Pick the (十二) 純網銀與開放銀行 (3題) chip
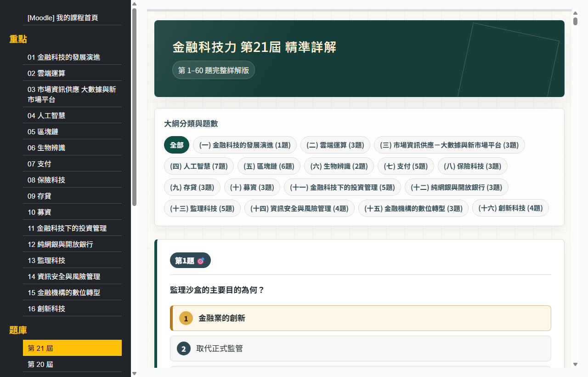The width and height of the screenshot is (588, 377). 457,187
